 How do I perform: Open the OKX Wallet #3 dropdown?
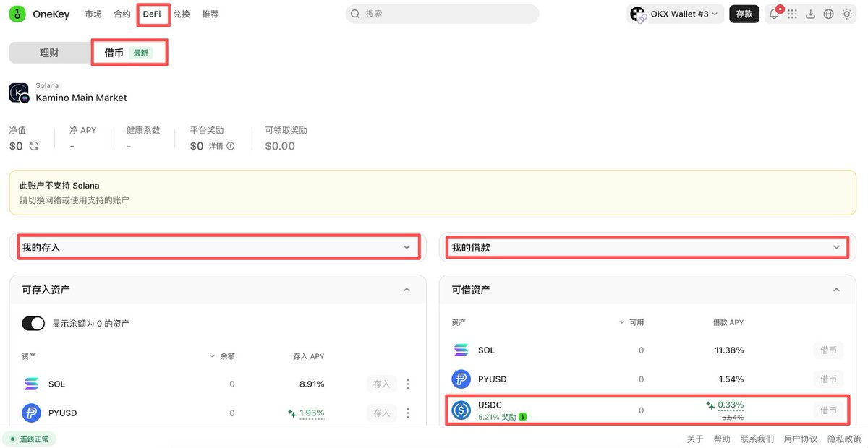[x=675, y=14]
